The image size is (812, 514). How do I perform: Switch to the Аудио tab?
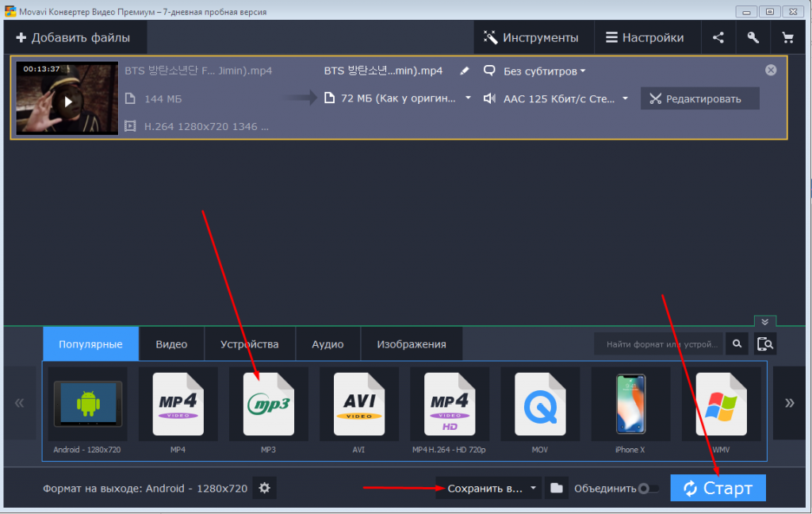tap(327, 343)
